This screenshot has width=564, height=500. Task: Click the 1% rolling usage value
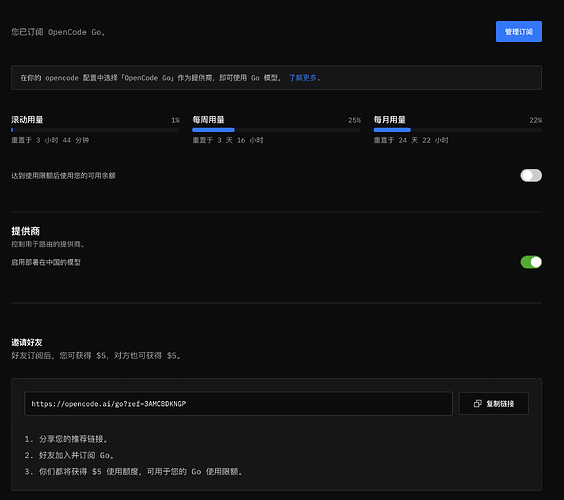coord(175,120)
